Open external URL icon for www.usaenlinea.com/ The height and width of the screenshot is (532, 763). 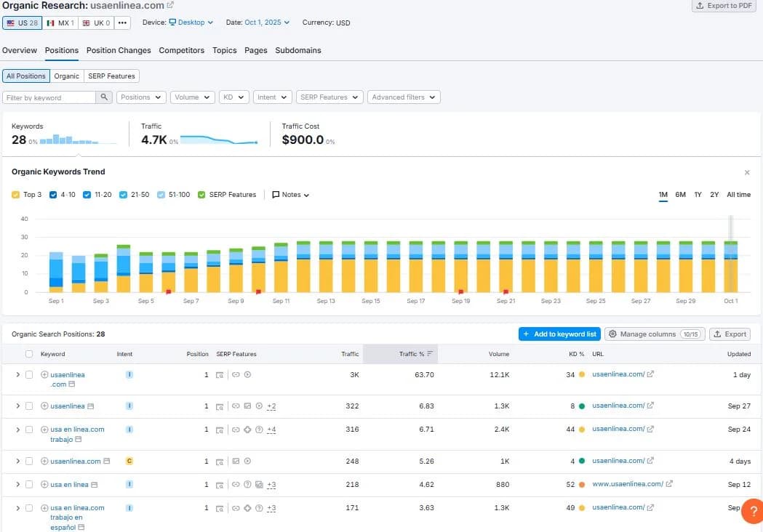[x=669, y=484]
